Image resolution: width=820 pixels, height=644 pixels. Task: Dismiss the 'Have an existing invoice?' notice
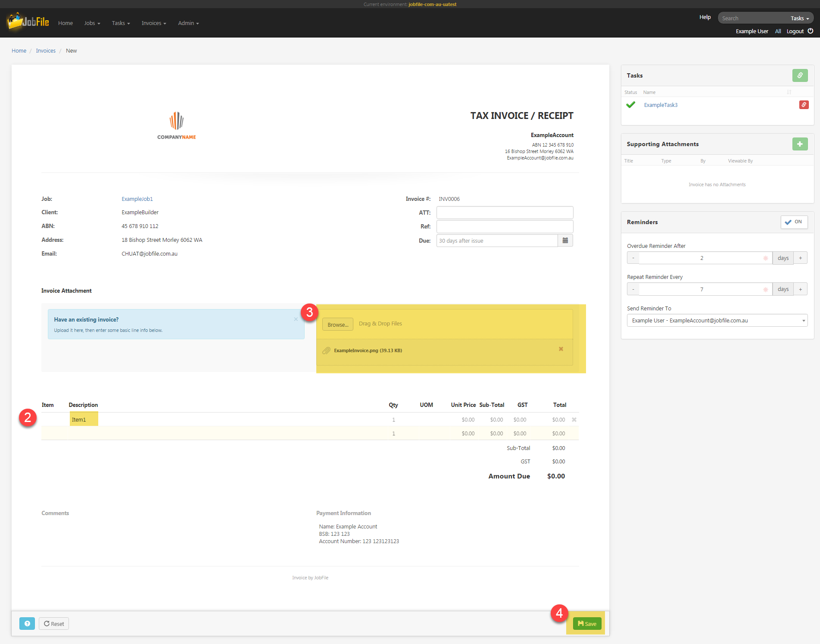(296, 319)
